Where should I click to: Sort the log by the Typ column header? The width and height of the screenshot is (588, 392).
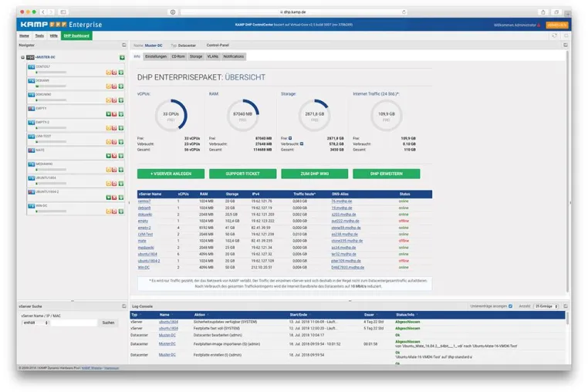pyautogui.click(x=134, y=315)
